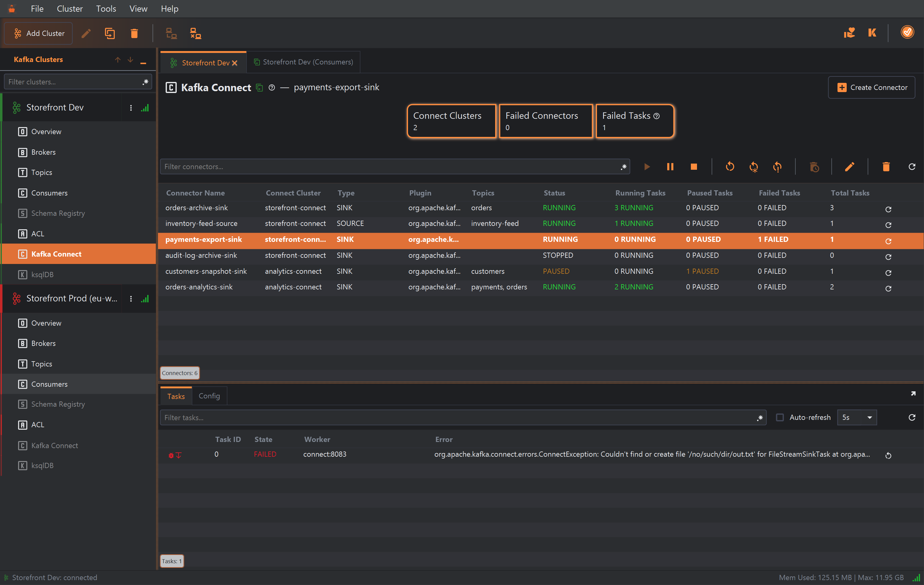924x585 pixels.
Task: Click the failed task error bug icon
Action: (x=171, y=455)
